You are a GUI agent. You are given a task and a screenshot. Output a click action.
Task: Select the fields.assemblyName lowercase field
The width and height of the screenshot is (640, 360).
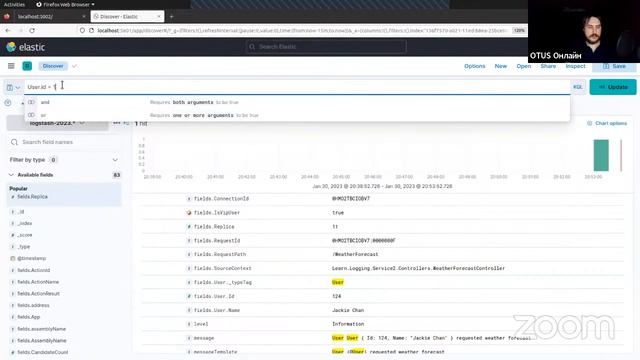(41, 329)
